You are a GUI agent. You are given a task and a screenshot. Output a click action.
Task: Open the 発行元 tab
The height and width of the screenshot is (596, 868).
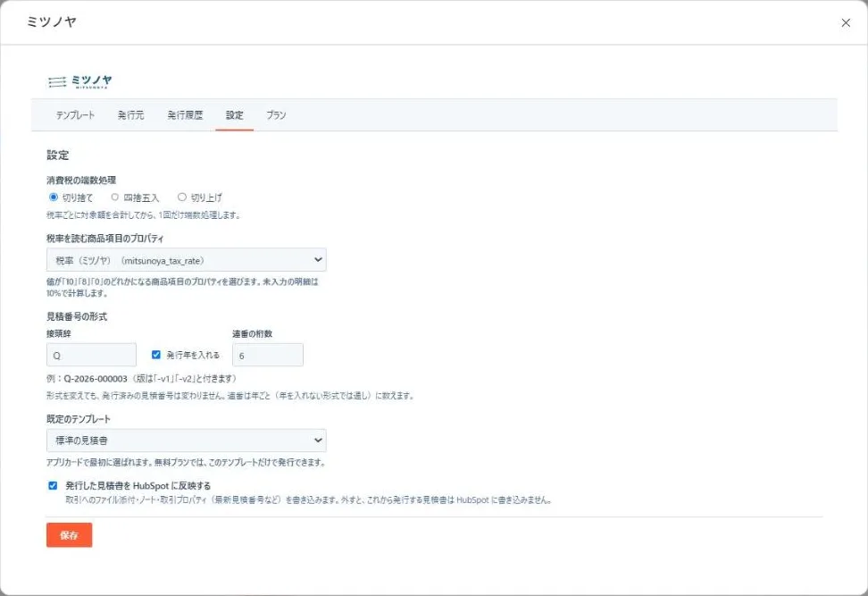(130, 115)
